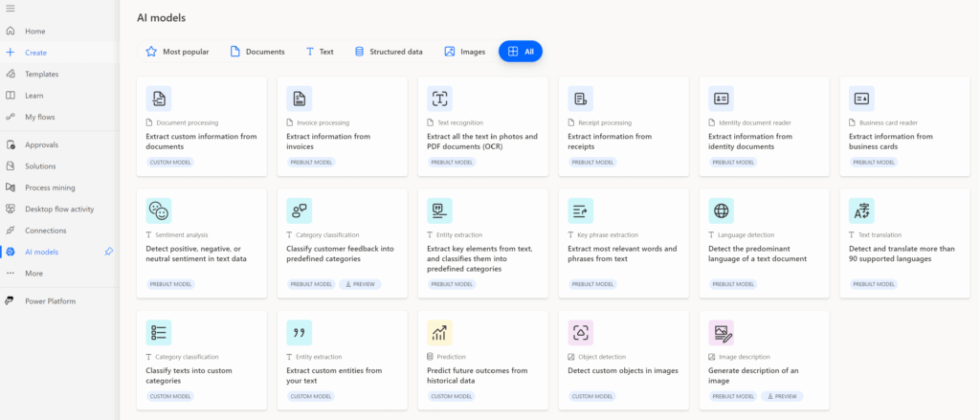Select the Receipt processing model icon

581,99
